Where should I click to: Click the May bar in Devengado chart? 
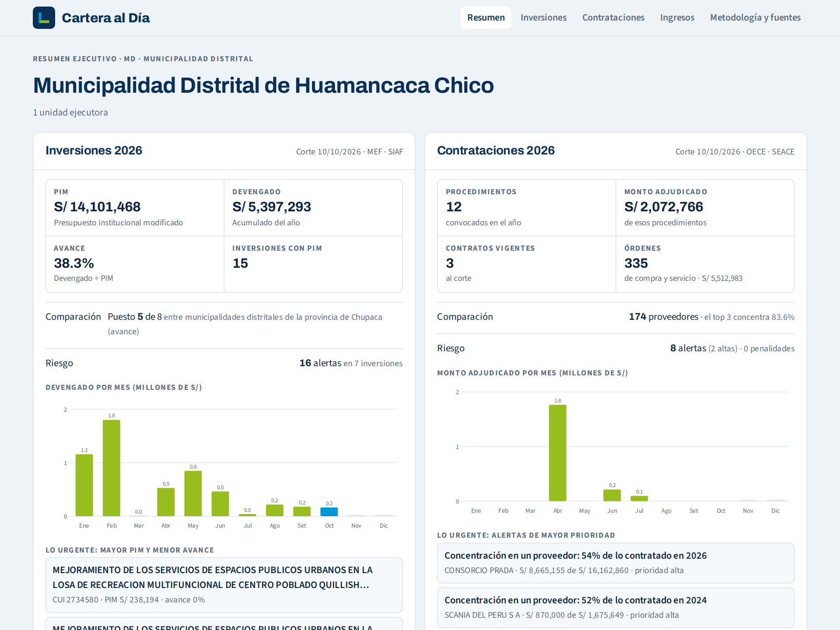click(193, 493)
